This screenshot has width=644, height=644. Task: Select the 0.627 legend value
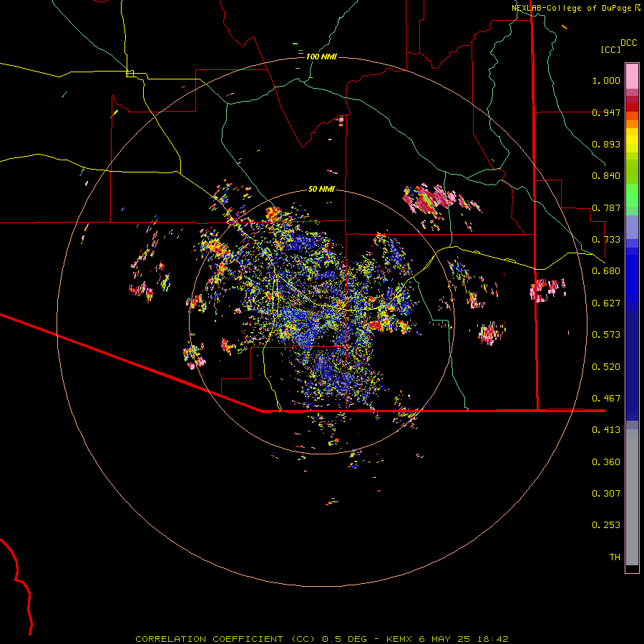tap(606, 303)
